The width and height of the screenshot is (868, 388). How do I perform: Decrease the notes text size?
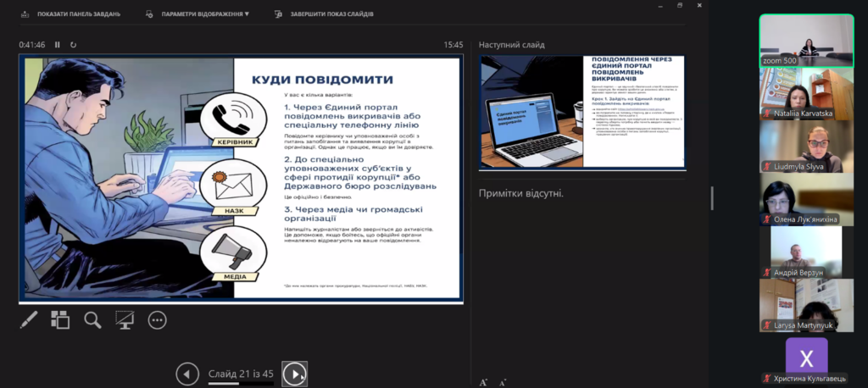(503, 382)
